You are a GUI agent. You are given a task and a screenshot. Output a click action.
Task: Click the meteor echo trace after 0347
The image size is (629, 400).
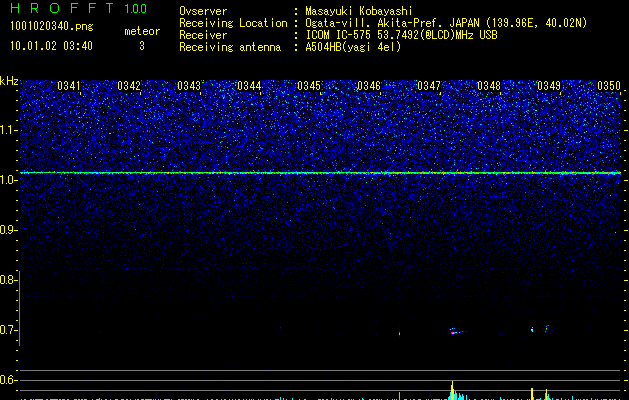point(457,331)
